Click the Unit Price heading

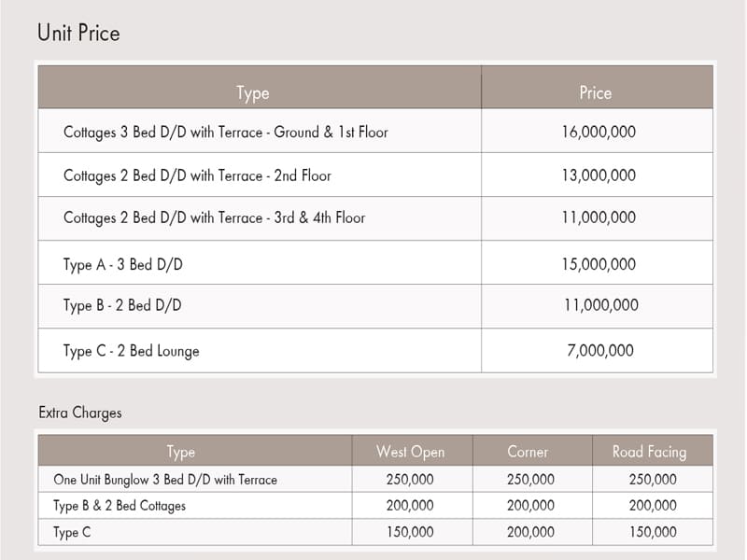(x=78, y=34)
